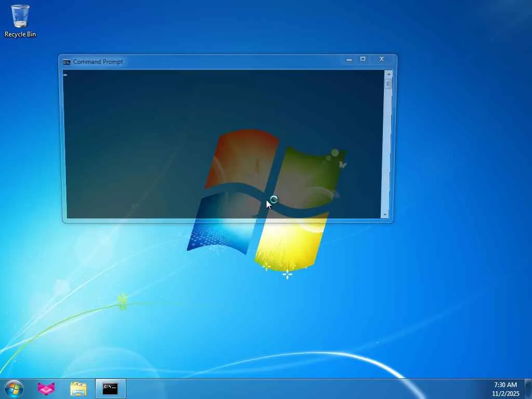This screenshot has width=532, height=399.
Task: Click the Show Desktop strip beside clock
Action: tap(528, 389)
